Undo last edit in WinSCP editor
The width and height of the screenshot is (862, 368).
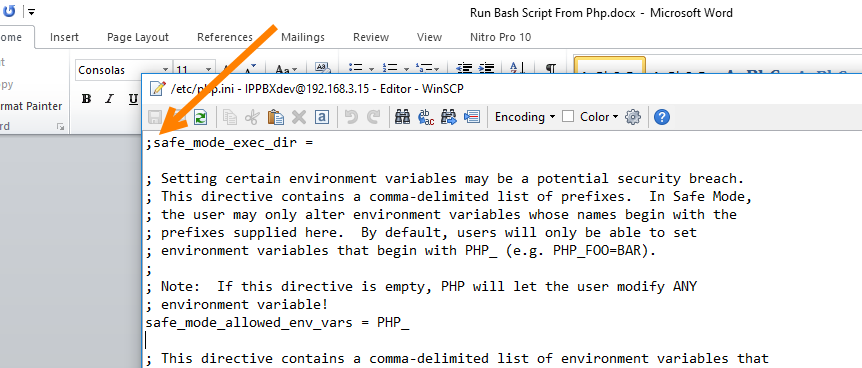[352, 117]
